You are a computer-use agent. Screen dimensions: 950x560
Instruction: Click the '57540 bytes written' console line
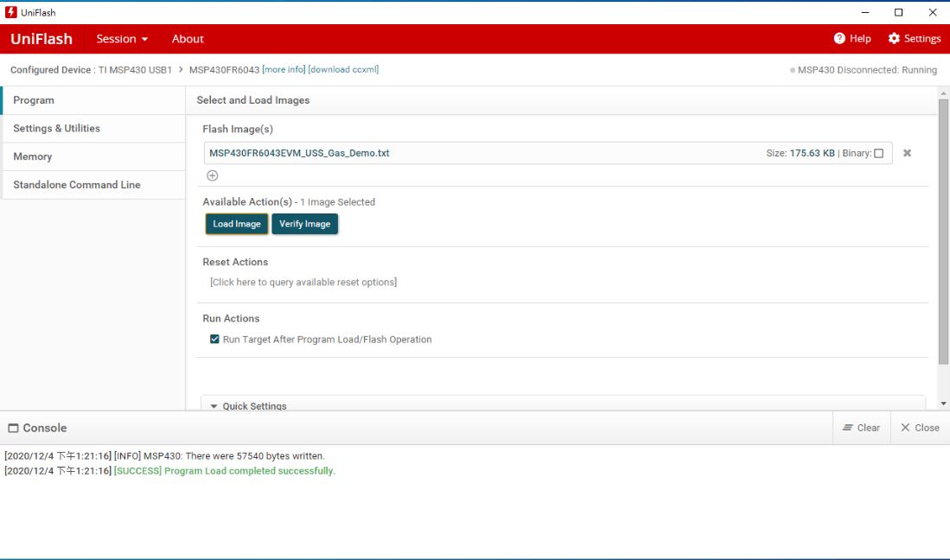click(164, 456)
